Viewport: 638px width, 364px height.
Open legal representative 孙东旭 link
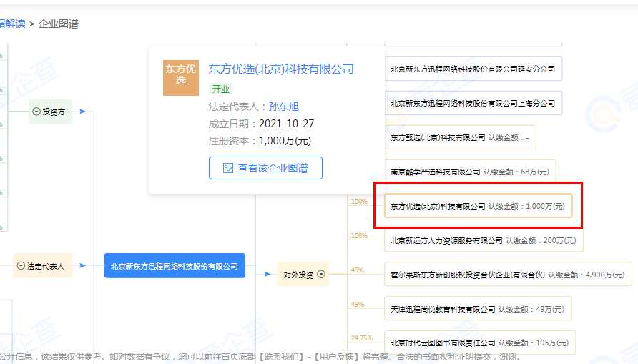pyautogui.click(x=284, y=107)
